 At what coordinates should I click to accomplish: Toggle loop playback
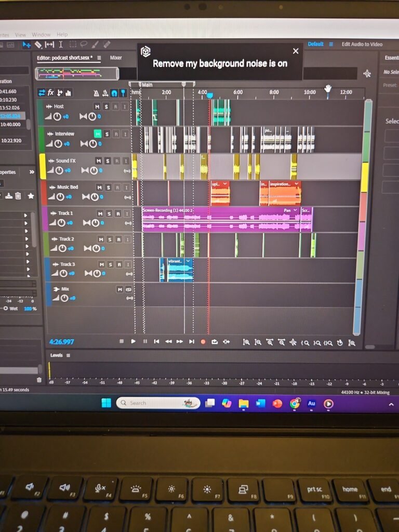(215, 342)
